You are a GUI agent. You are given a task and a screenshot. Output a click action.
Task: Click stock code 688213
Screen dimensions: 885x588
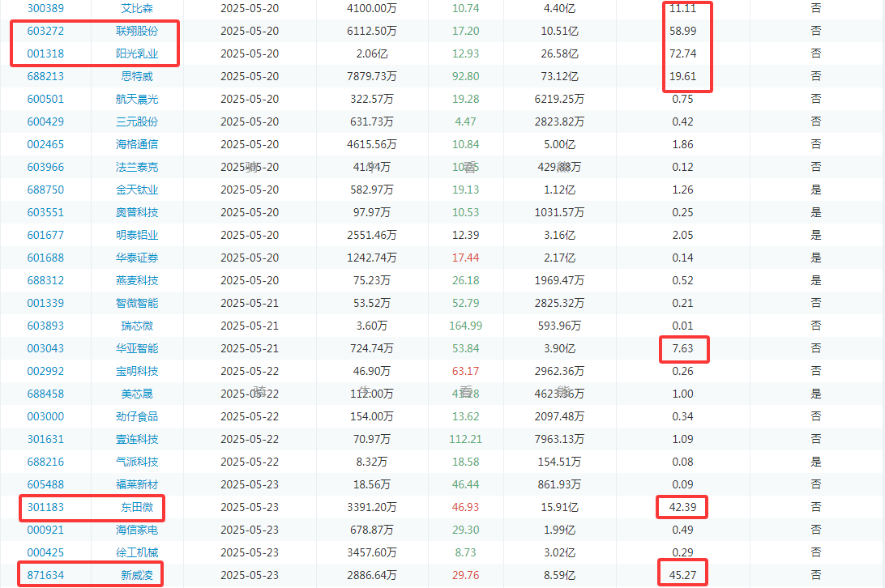pyautogui.click(x=45, y=76)
